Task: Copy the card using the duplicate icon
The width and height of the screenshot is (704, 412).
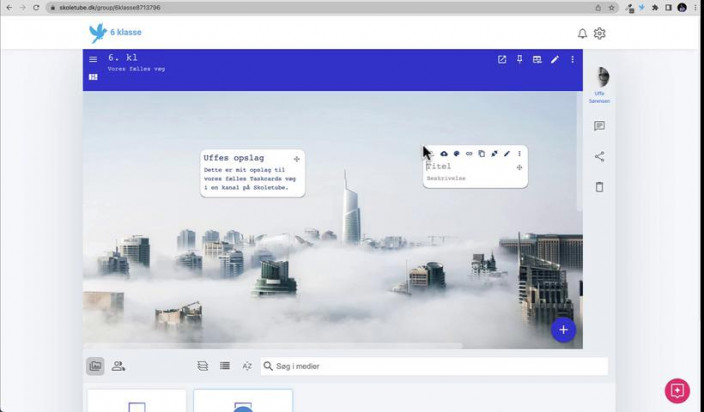Action: click(481, 153)
